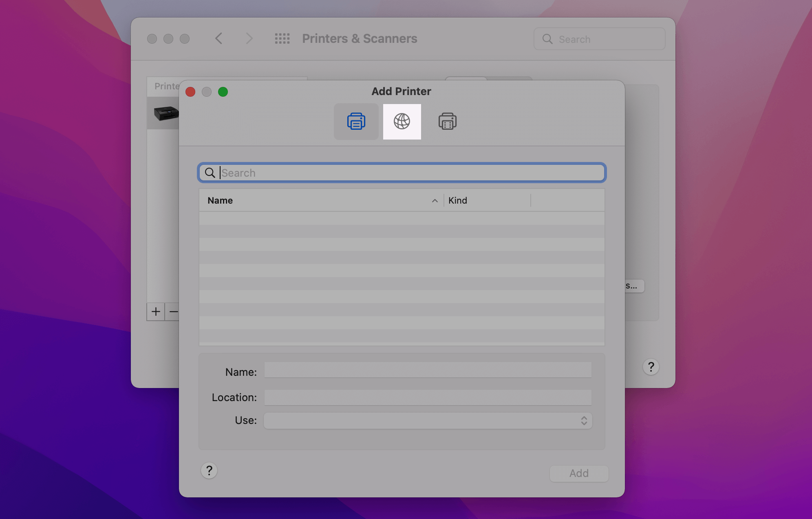The width and height of the screenshot is (812, 519).
Task: Open help in Add Printer dialog
Action: [209, 470]
